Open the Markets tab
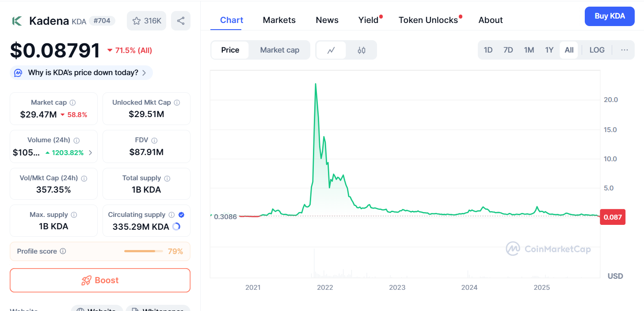 279,20
